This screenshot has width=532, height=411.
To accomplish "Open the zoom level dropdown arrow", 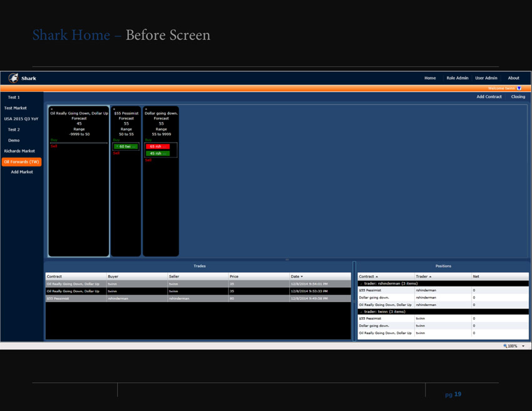I will coord(523,346).
